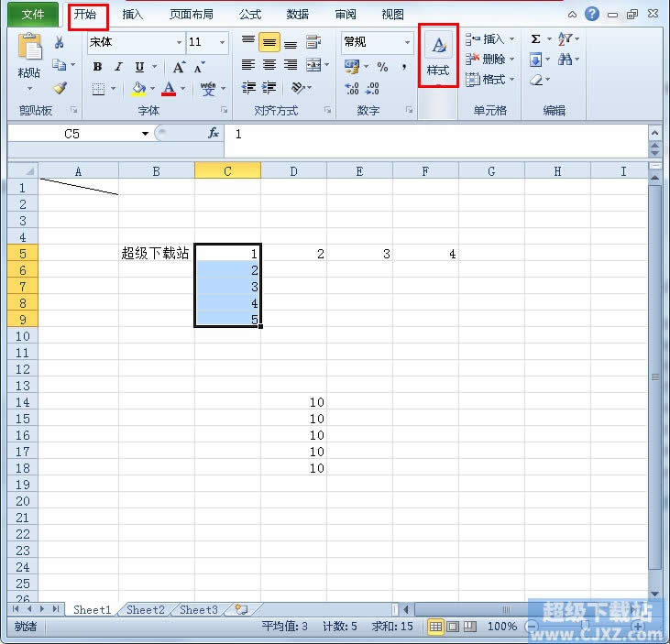The image size is (670, 644).
Task: Apply comma style
Action: pos(403,67)
